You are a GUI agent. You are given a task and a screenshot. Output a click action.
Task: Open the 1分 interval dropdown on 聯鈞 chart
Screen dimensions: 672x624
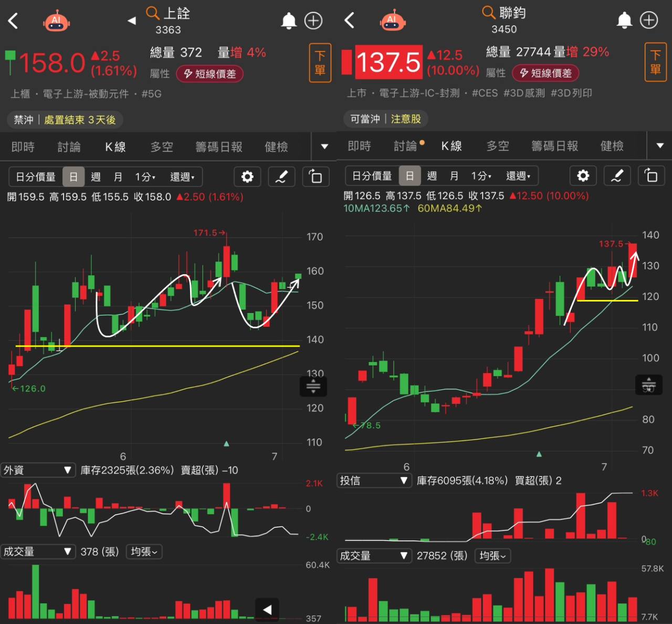481,176
